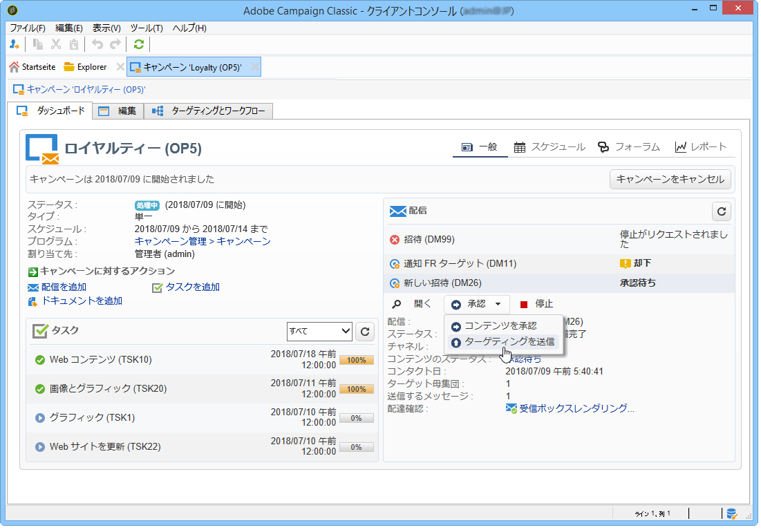Click the 停止 stop button
This screenshot has width=761, height=532.
tap(537, 304)
